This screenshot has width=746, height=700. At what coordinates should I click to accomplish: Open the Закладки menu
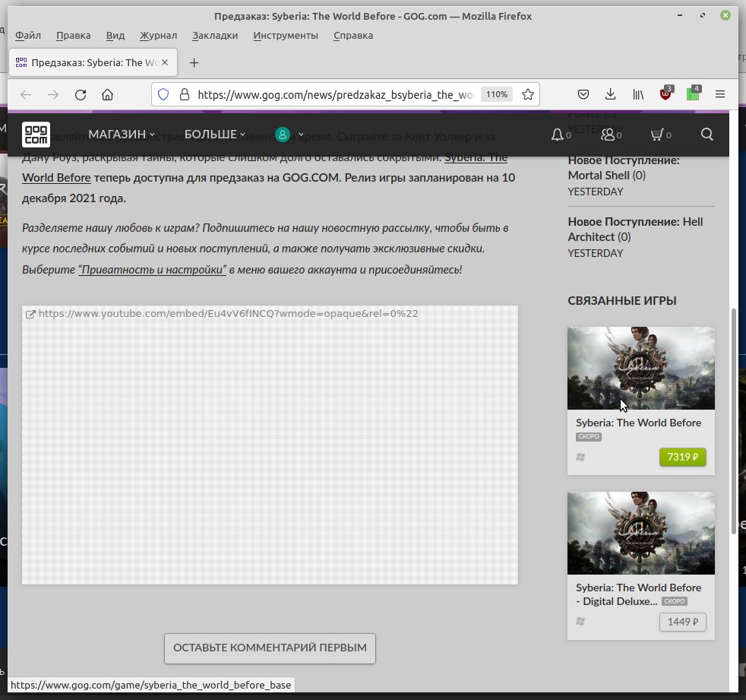(215, 36)
